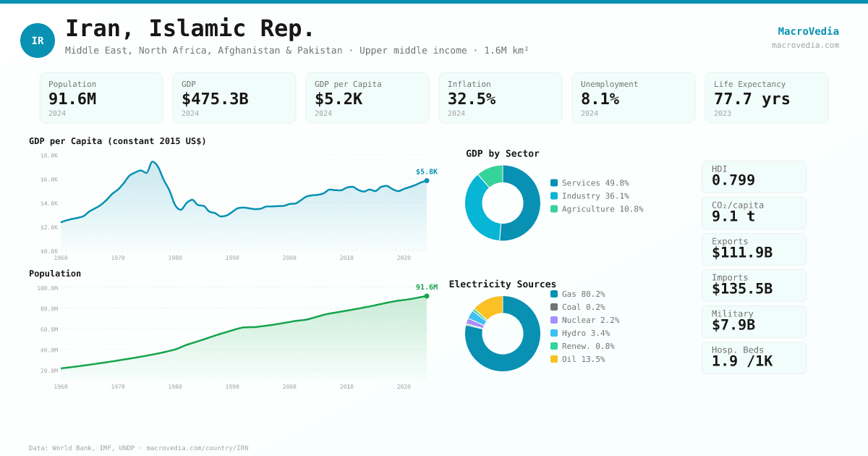Select the Inflation 32.5% card

coord(501,98)
